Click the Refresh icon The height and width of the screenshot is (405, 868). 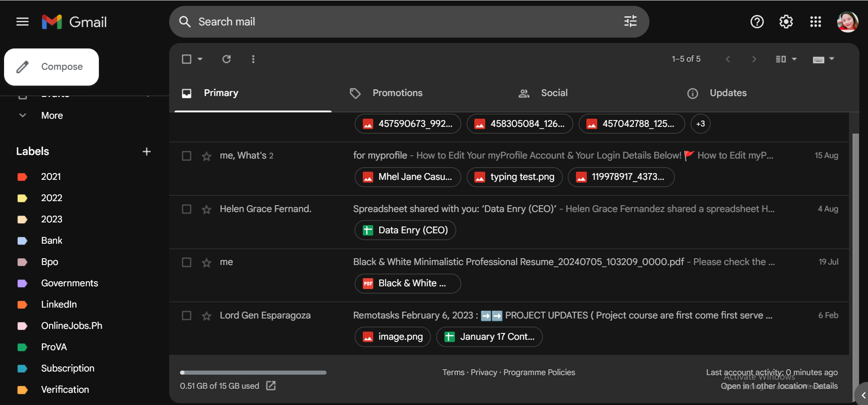pos(226,59)
